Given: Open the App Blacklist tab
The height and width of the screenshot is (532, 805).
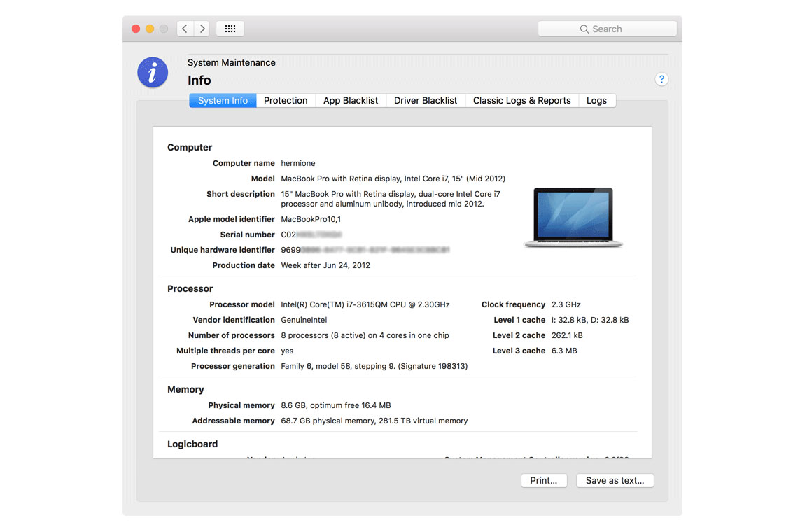Looking at the screenshot, I should tap(351, 100).
